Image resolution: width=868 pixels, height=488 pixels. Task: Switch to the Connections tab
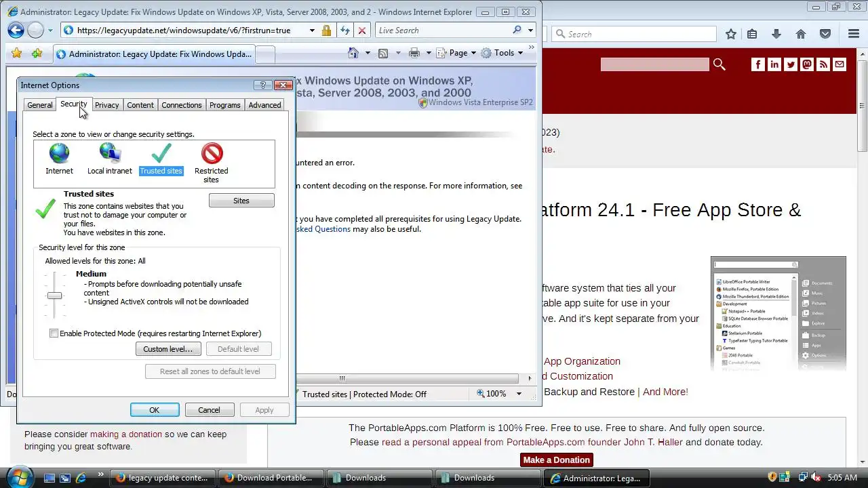point(182,105)
